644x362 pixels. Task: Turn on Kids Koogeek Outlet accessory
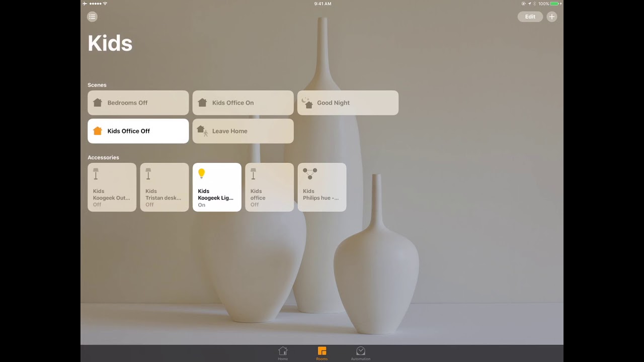(112, 187)
